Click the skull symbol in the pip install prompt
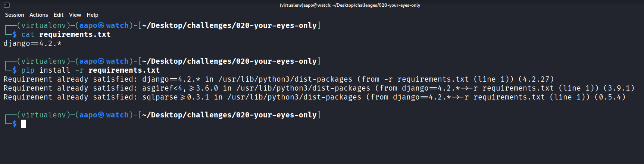Screen dimensions: 644x164 click(101, 61)
